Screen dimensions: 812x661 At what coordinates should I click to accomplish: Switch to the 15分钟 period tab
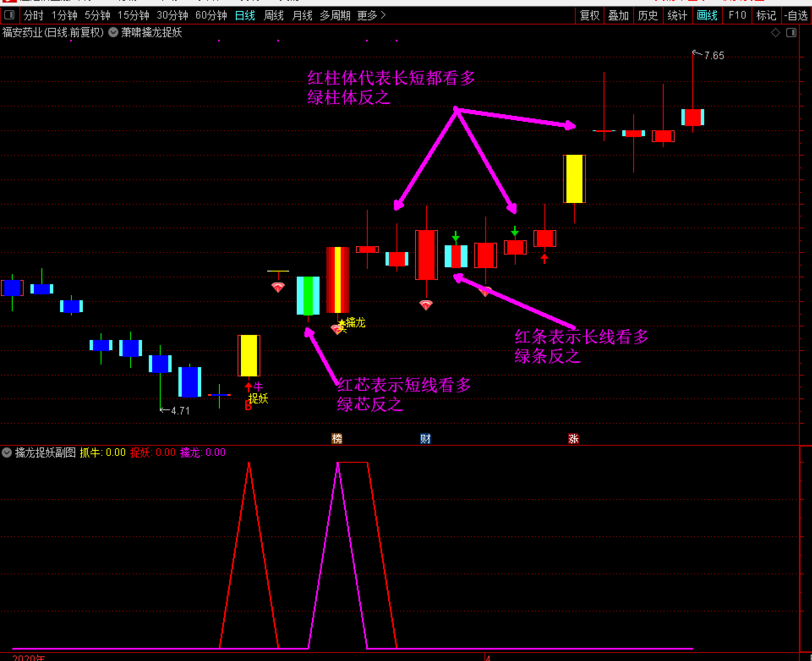133,16
